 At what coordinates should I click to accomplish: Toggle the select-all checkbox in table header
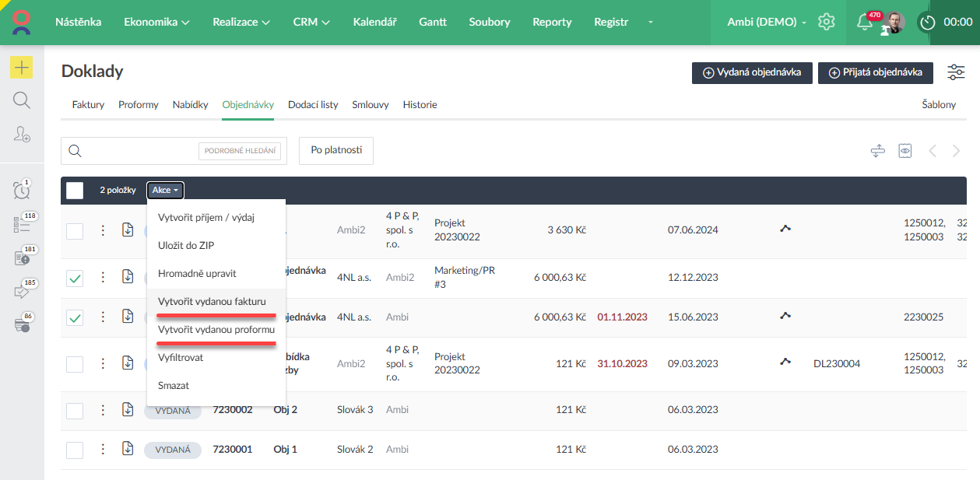75,191
